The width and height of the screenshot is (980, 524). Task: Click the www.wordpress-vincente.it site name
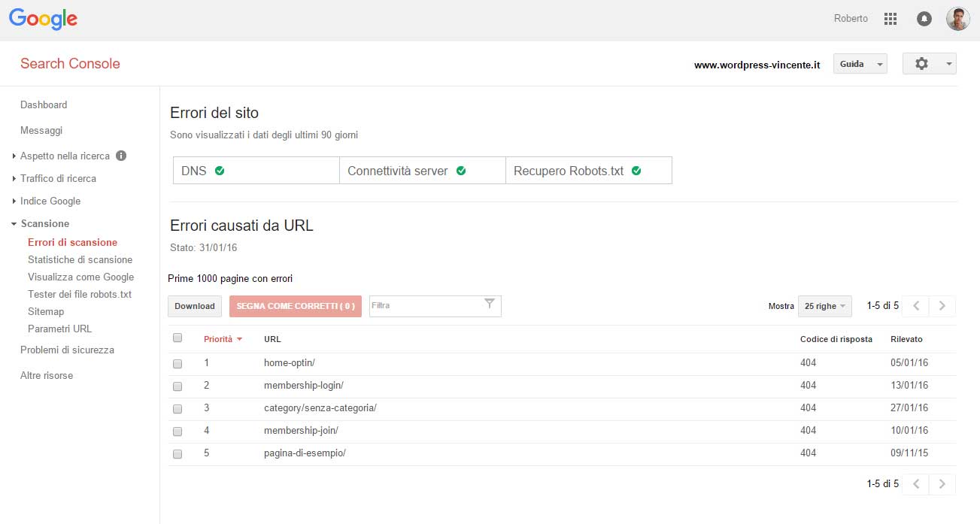click(x=757, y=65)
